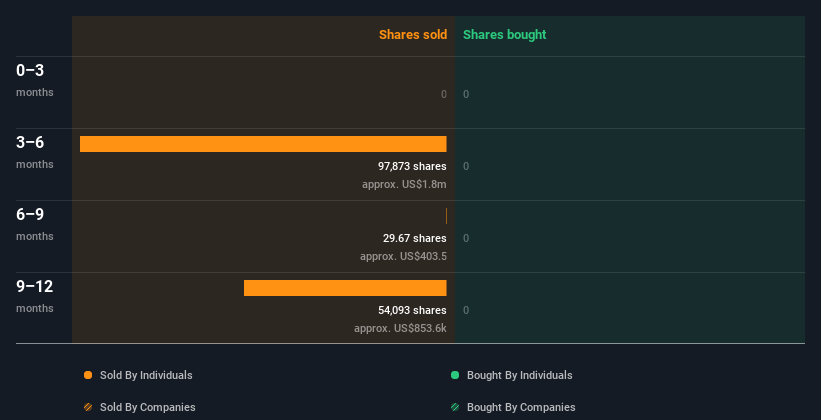This screenshot has width=821, height=420.
Task: Click the striped Bought By Companies legend icon
Action: (455, 407)
